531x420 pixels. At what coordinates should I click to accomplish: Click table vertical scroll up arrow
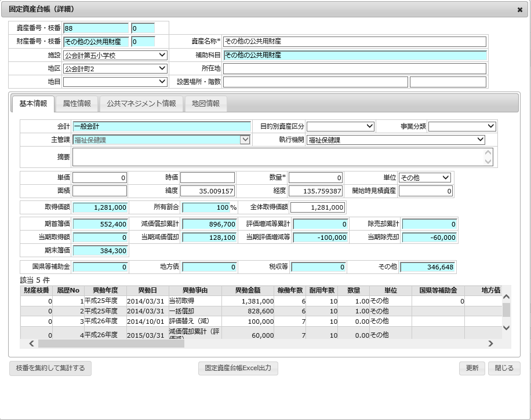click(x=506, y=297)
